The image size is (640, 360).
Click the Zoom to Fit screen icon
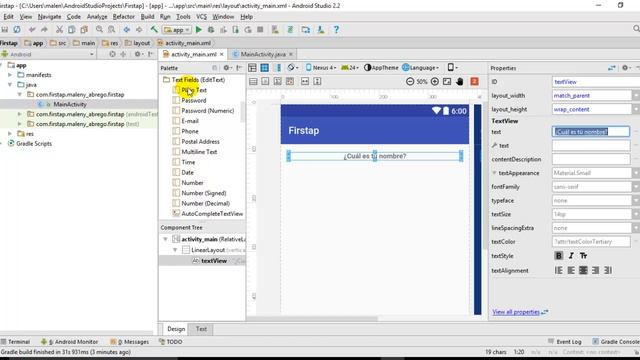pyautogui.click(x=447, y=82)
